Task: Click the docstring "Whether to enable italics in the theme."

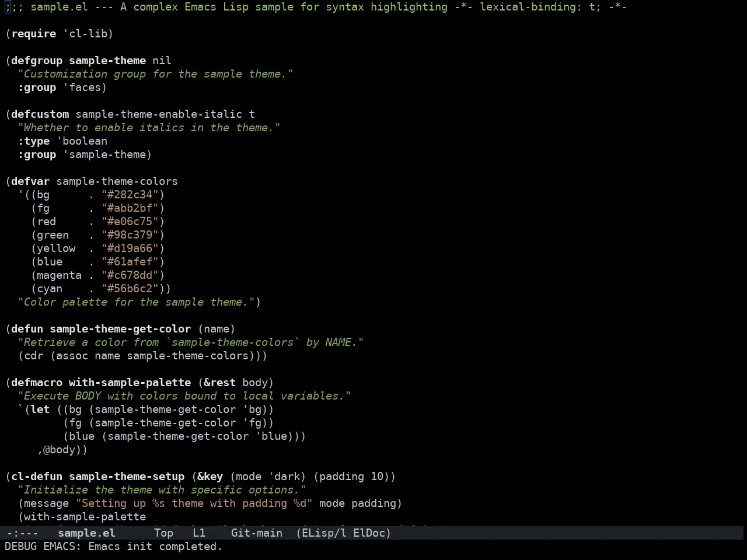Action: tap(149, 128)
